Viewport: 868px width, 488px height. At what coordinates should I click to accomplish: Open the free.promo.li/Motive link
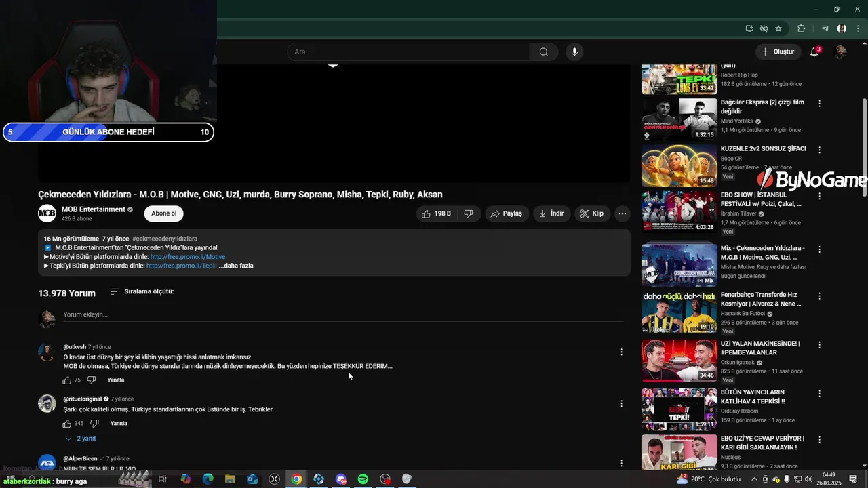[x=188, y=257]
